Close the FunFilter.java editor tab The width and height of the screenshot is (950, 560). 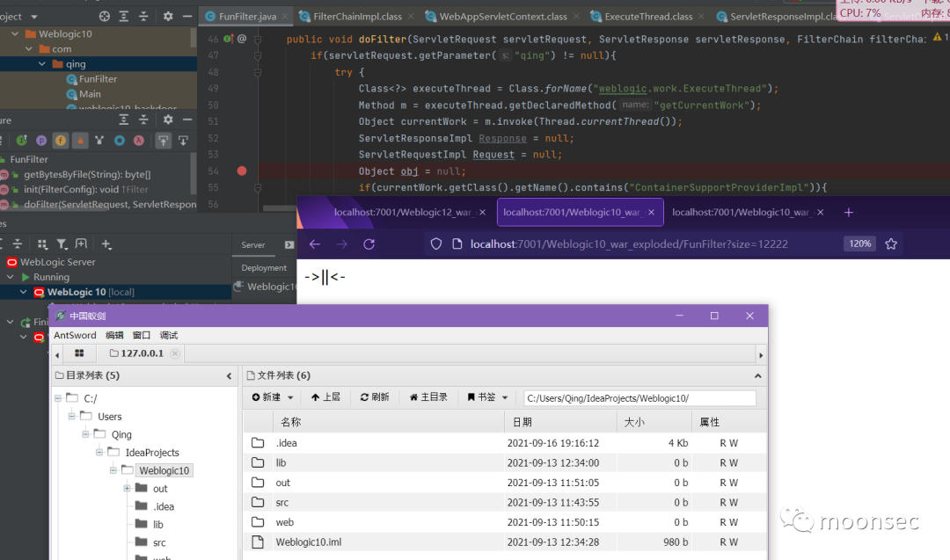tap(285, 17)
